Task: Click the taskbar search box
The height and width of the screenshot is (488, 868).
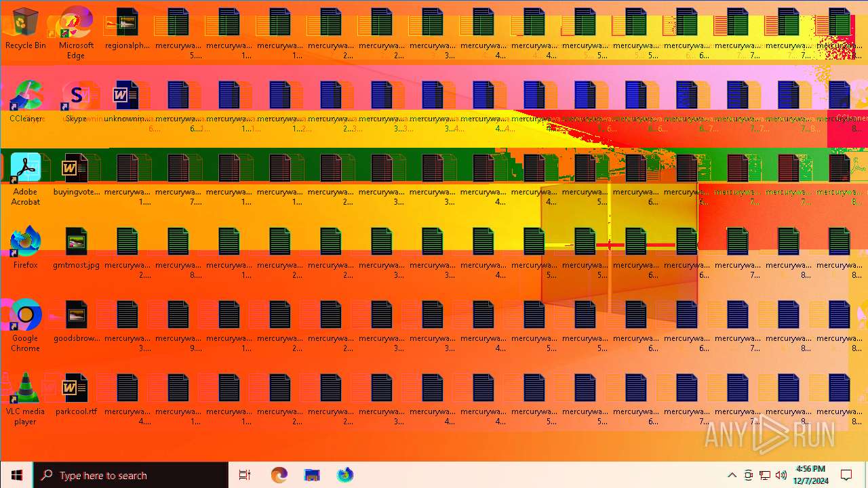Action: [x=131, y=475]
